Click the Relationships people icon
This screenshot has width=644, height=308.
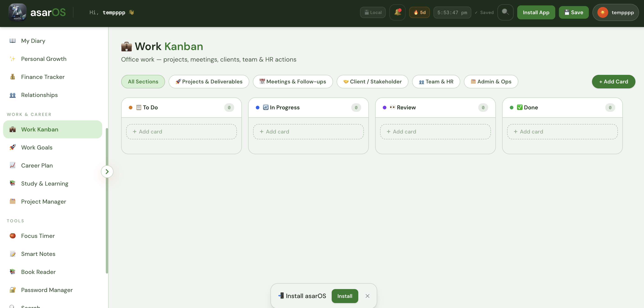[x=13, y=95]
